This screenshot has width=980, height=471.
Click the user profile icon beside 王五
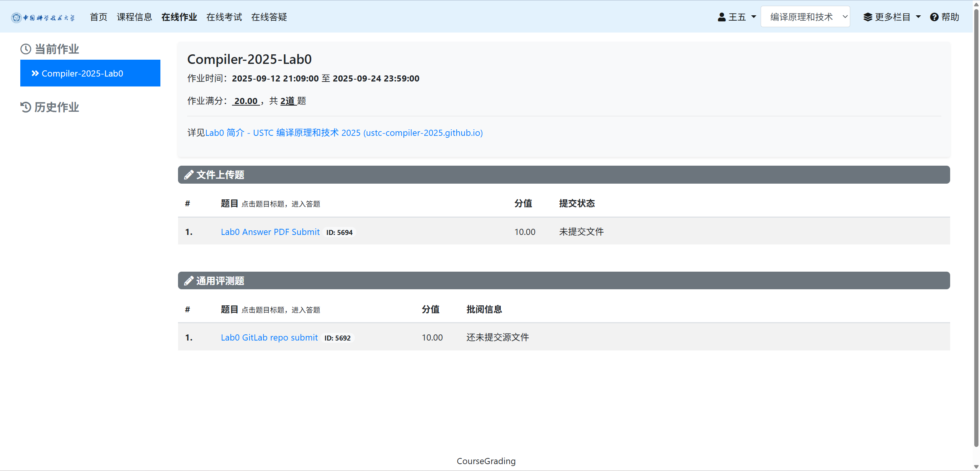[722, 17]
